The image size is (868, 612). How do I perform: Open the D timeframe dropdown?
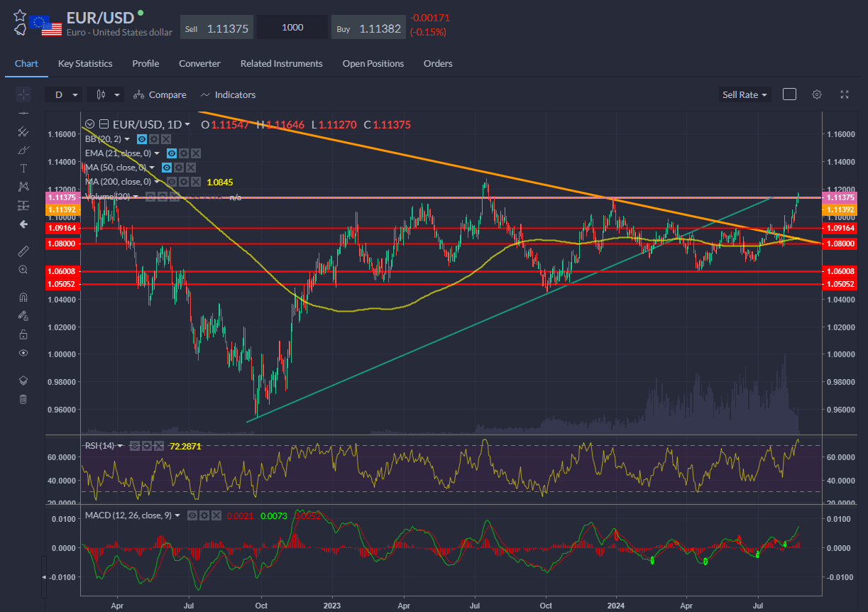coord(63,94)
